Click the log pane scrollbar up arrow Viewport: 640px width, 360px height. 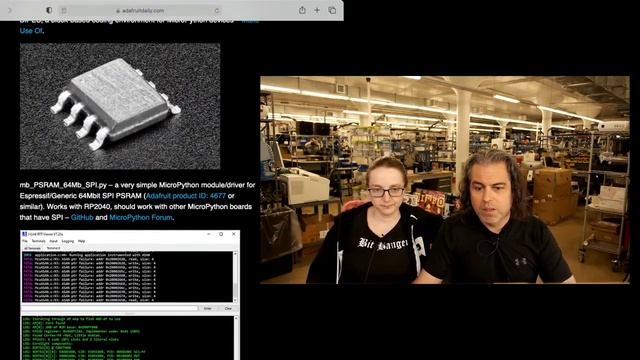tap(236, 318)
